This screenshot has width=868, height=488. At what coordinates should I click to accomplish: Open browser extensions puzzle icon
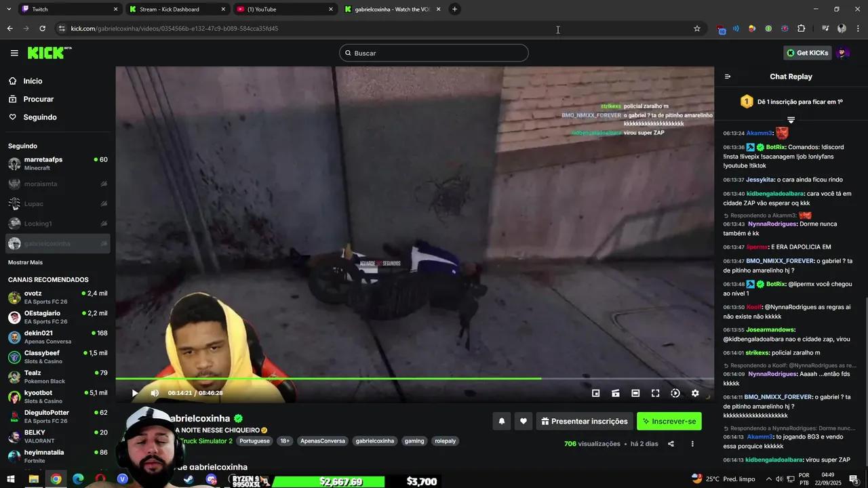point(801,28)
